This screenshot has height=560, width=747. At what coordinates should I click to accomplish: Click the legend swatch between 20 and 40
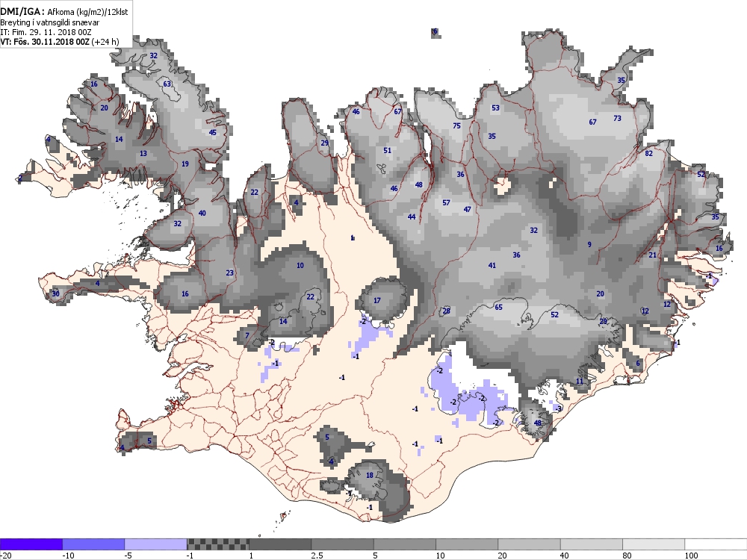coord(530,544)
